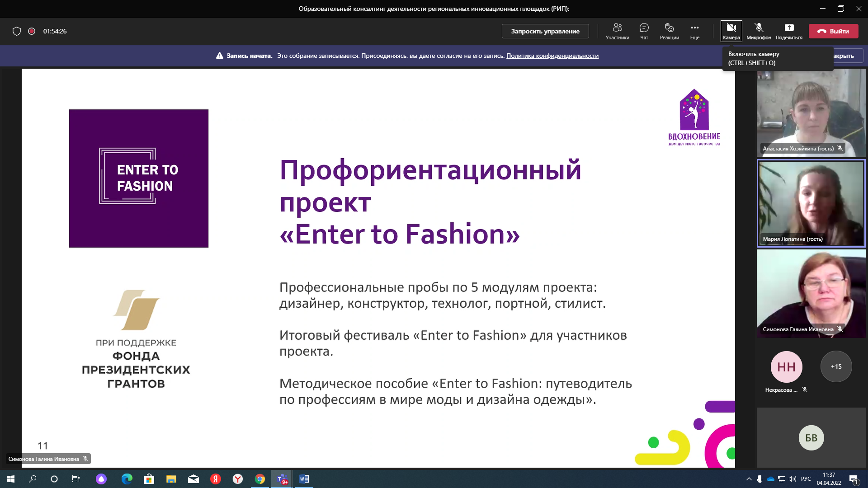Select Анастасия Хозяйкина video tile
This screenshot has height=488, width=868.
pos(811,113)
